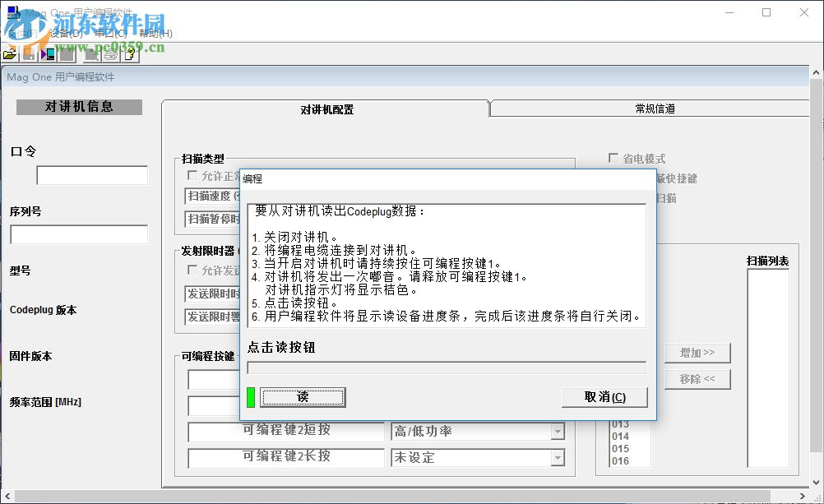
Task: Enable the 允许正常 scan checkbox
Action: click(x=191, y=174)
